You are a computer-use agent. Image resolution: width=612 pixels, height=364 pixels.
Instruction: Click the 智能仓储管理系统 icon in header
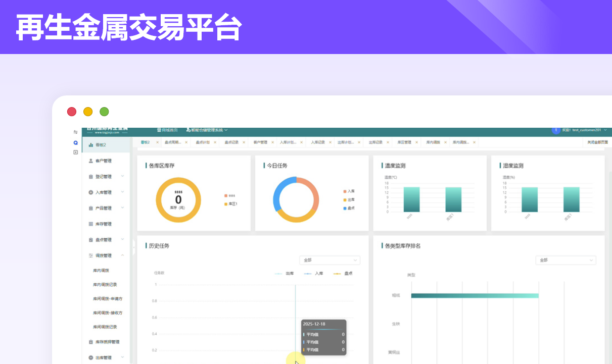[188, 130]
